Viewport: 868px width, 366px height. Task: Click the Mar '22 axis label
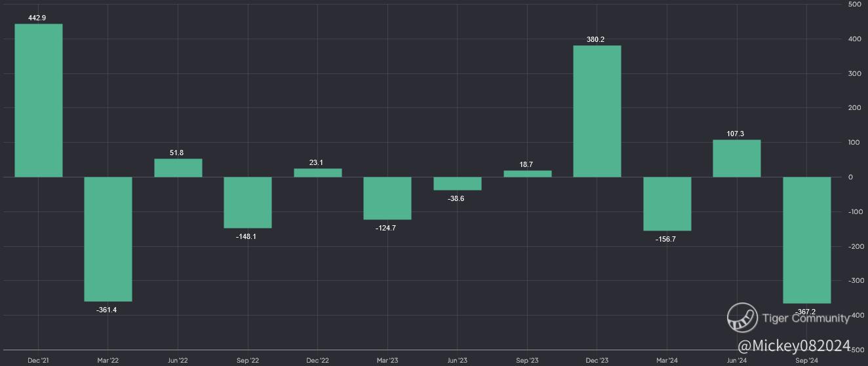(x=108, y=360)
